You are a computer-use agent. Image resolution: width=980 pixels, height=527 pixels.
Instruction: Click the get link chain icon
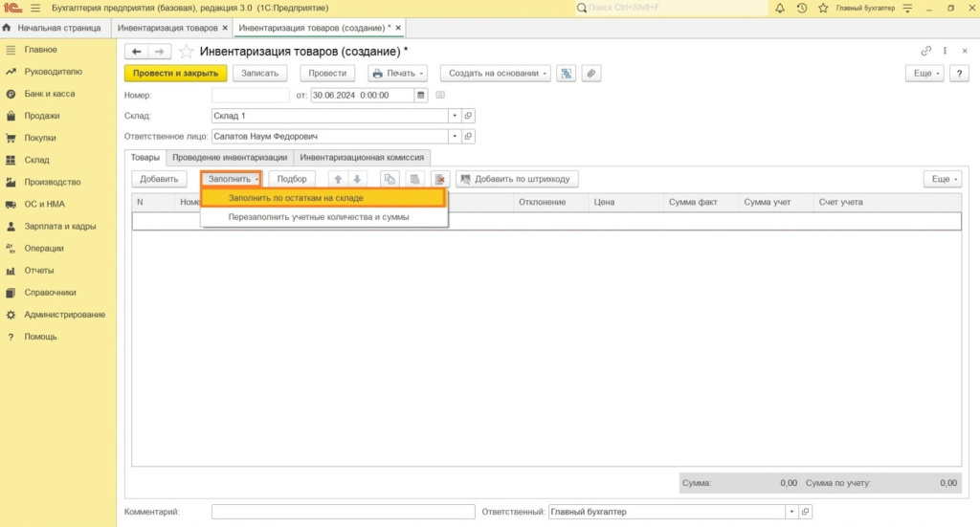pos(925,51)
